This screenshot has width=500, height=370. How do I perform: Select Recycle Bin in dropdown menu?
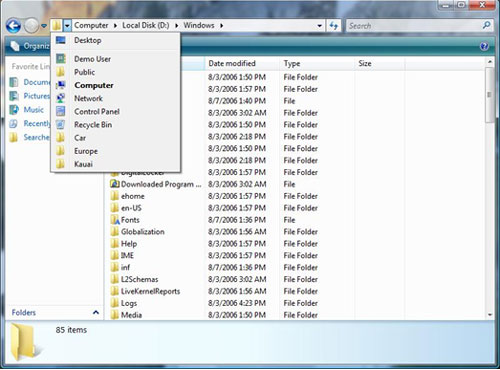point(115,125)
